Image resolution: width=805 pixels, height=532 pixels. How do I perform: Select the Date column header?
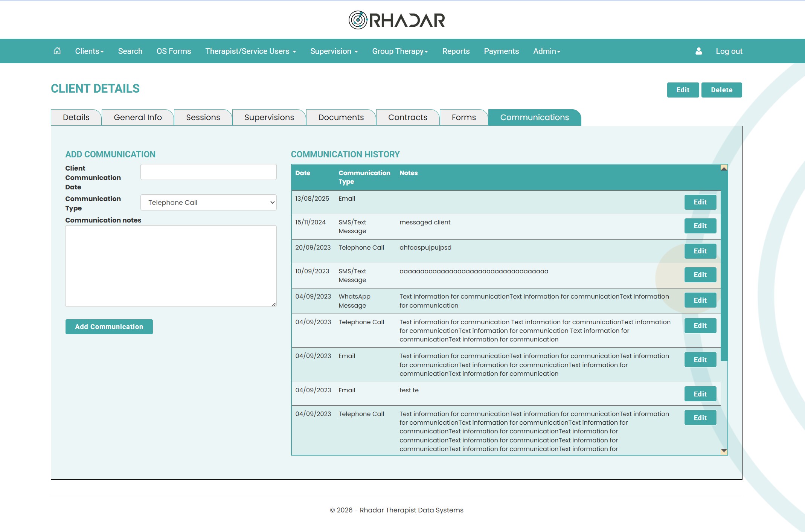(303, 173)
